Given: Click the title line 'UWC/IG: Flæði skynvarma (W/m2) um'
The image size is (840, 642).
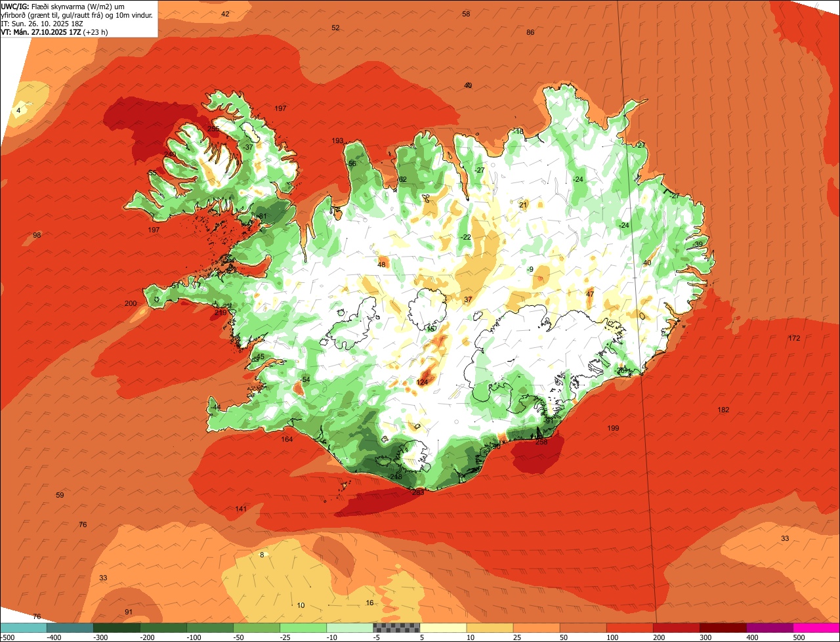Looking at the screenshot, I should click(x=63, y=6).
